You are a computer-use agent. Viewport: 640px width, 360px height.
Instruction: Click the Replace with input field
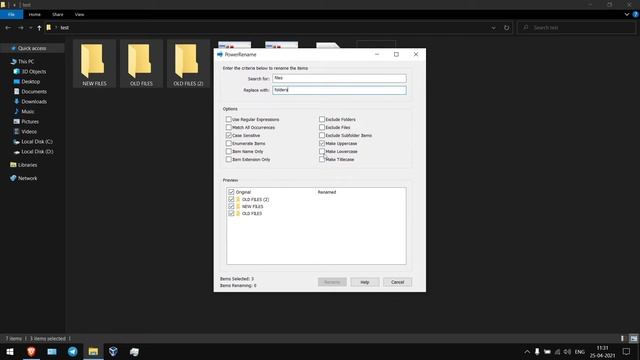coord(339,90)
